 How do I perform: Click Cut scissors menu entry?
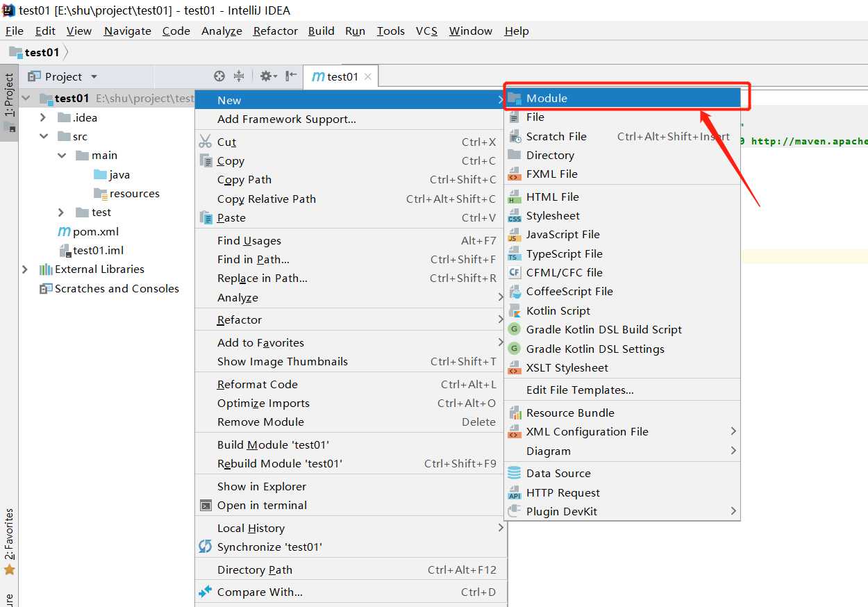click(x=351, y=142)
